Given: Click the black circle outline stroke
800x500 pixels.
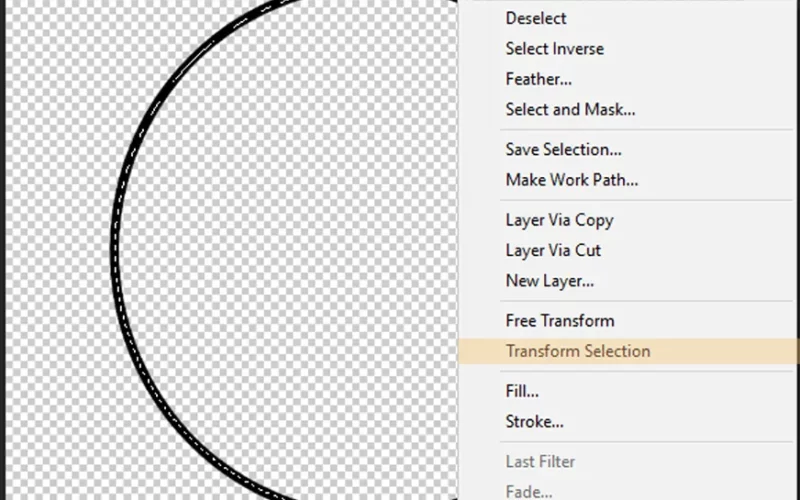Looking at the screenshot, I should [x=115, y=250].
